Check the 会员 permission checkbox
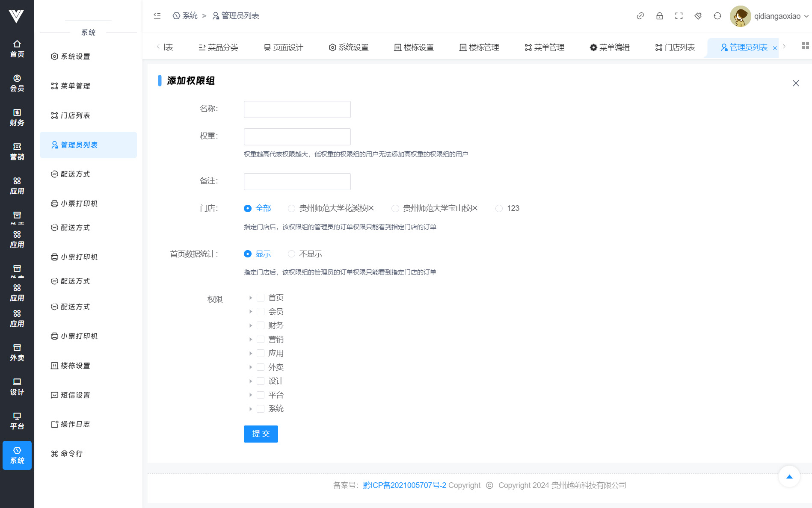 pyautogui.click(x=261, y=312)
